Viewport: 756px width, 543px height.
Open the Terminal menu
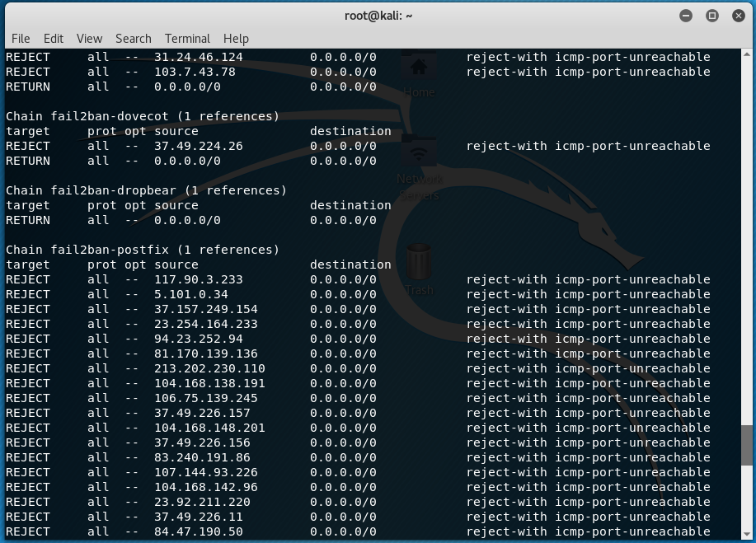pos(187,39)
